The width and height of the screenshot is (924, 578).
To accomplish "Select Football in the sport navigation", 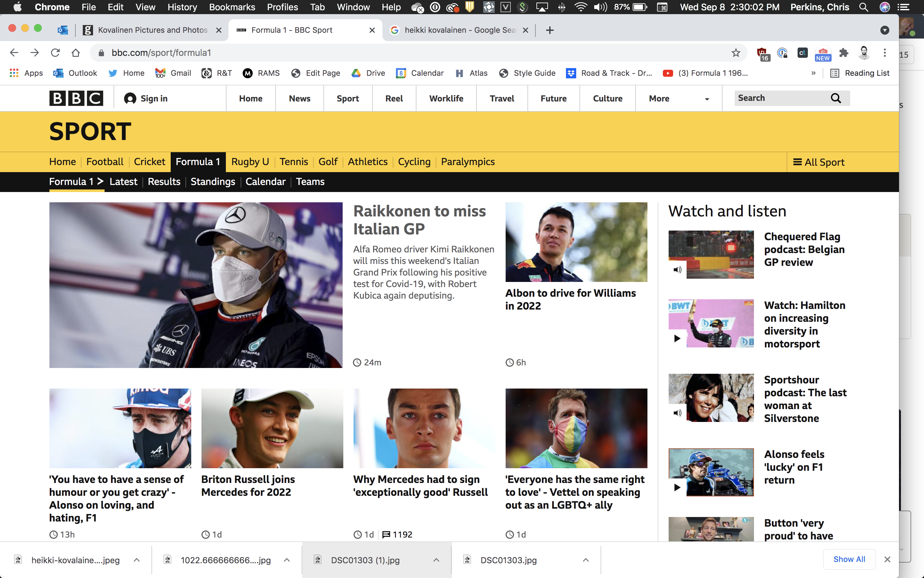I will click(105, 162).
